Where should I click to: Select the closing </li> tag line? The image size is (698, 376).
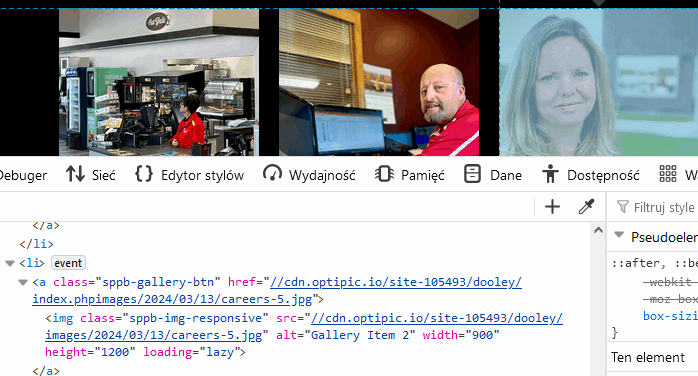pyautogui.click(x=37, y=244)
